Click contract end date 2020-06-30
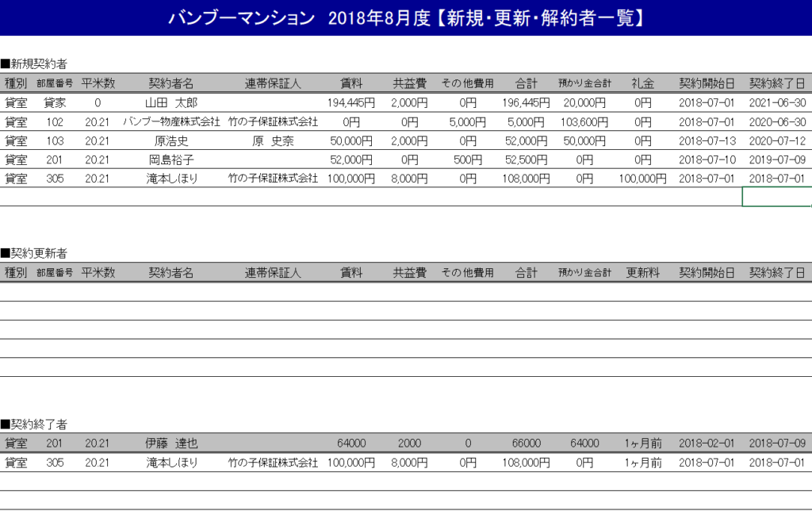 [777, 121]
